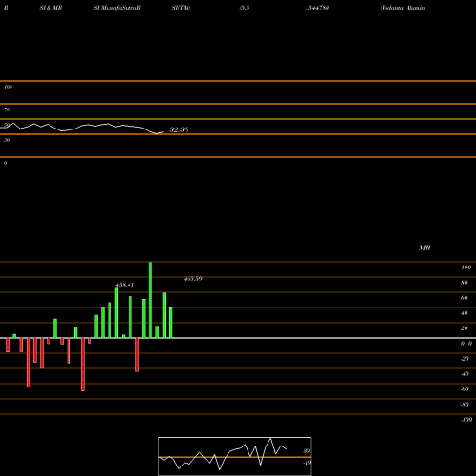Click the 465.39 value label
Screen dimensions: 476x476
[x=193, y=279]
